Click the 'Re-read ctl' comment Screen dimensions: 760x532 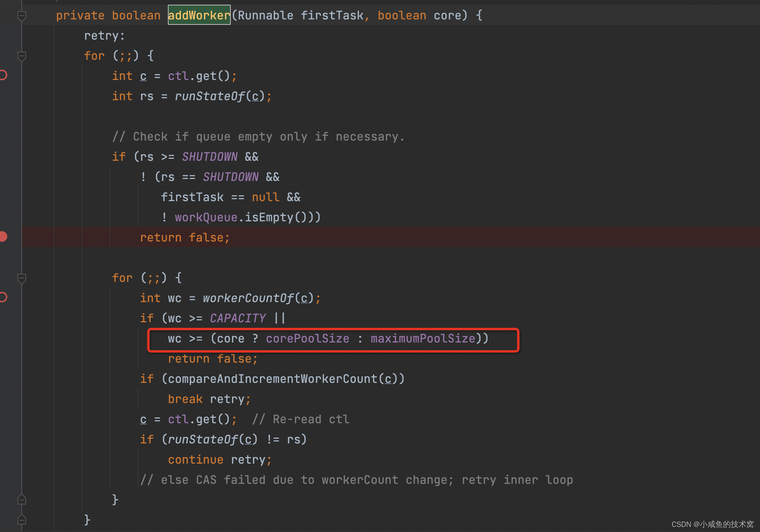pos(301,419)
